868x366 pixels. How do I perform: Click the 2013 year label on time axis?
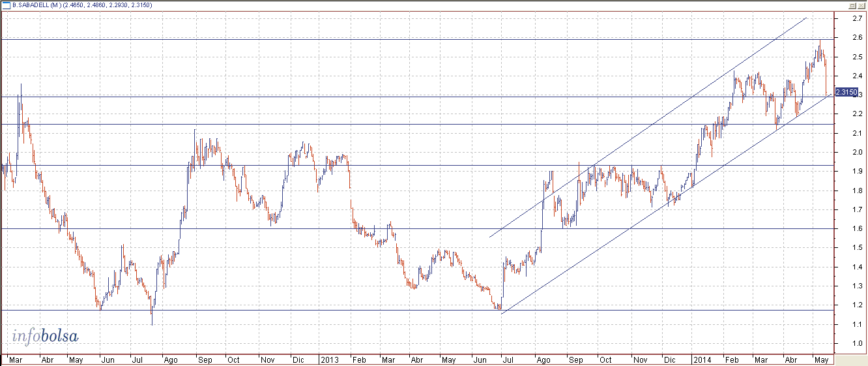coord(328,359)
